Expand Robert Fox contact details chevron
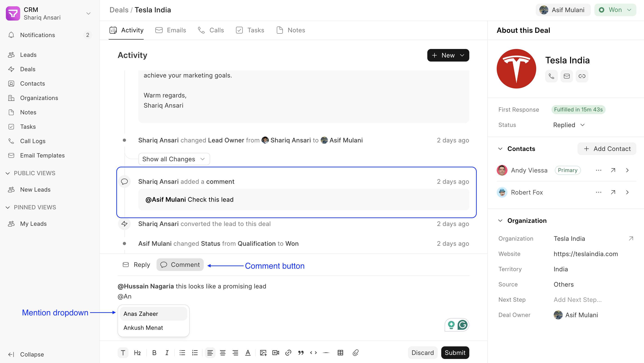Image resolution: width=644 pixels, height=363 pixels. (627, 192)
